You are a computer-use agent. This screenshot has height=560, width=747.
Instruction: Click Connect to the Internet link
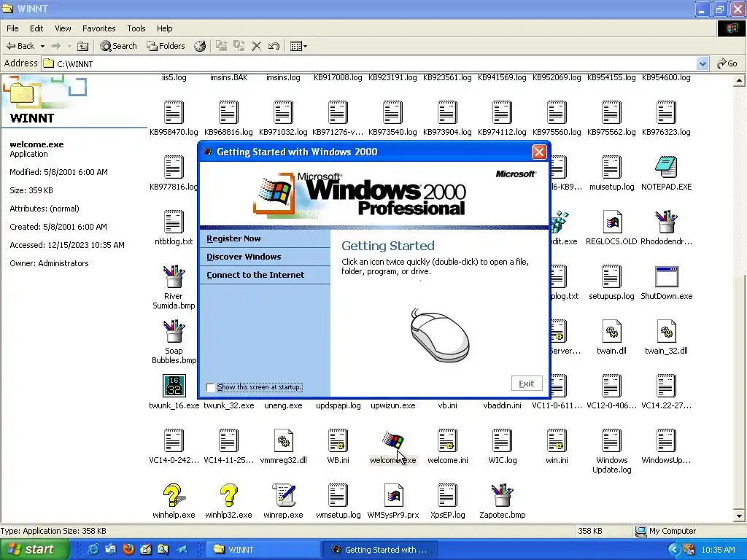pos(255,275)
